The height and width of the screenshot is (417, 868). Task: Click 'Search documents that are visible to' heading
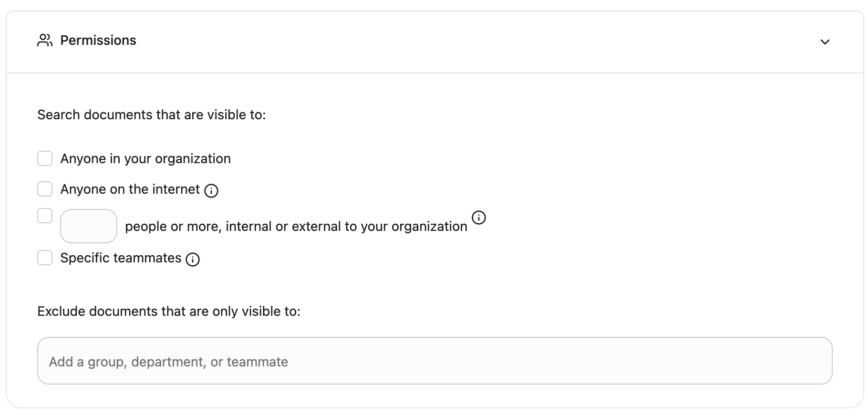click(151, 115)
